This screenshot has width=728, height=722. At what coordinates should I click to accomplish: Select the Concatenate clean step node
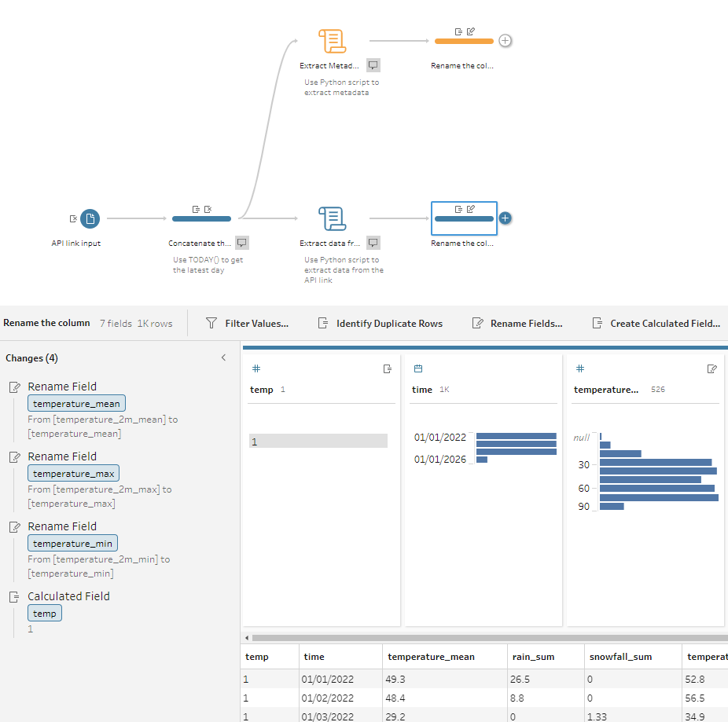point(201,218)
